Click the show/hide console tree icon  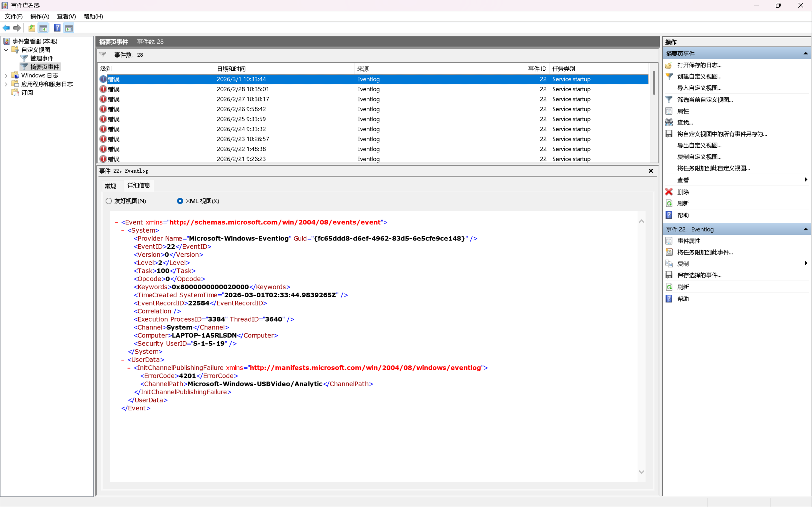43,28
